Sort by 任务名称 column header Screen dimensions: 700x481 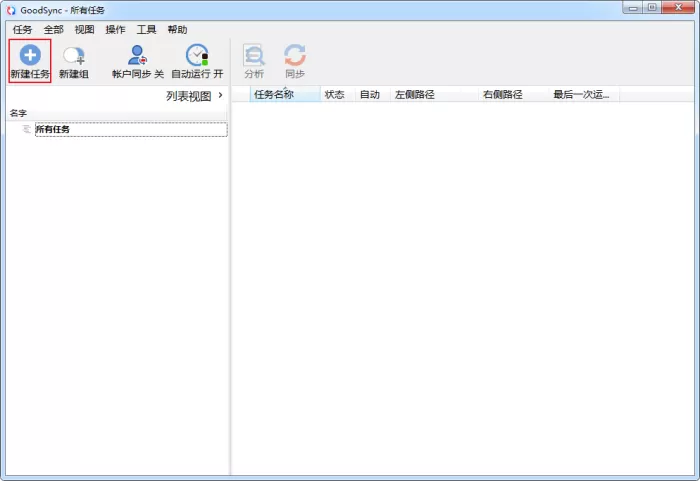285,94
